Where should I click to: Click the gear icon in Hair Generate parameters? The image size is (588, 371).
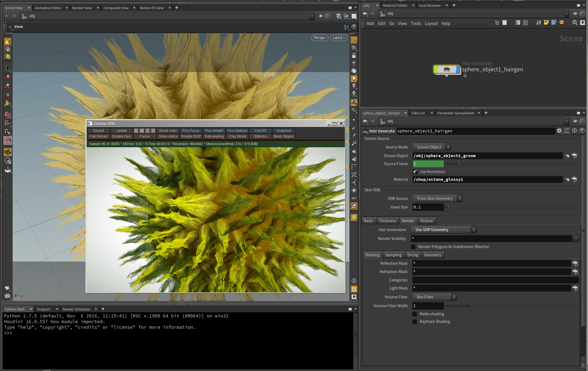(559, 131)
